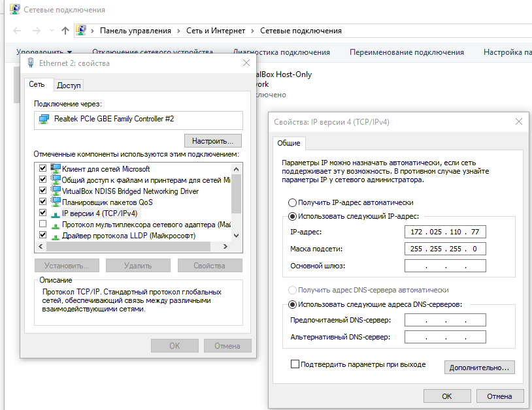Click the Планировщик пакетов QoS icon
The image size is (532, 410).
click(x=56, y=202)
